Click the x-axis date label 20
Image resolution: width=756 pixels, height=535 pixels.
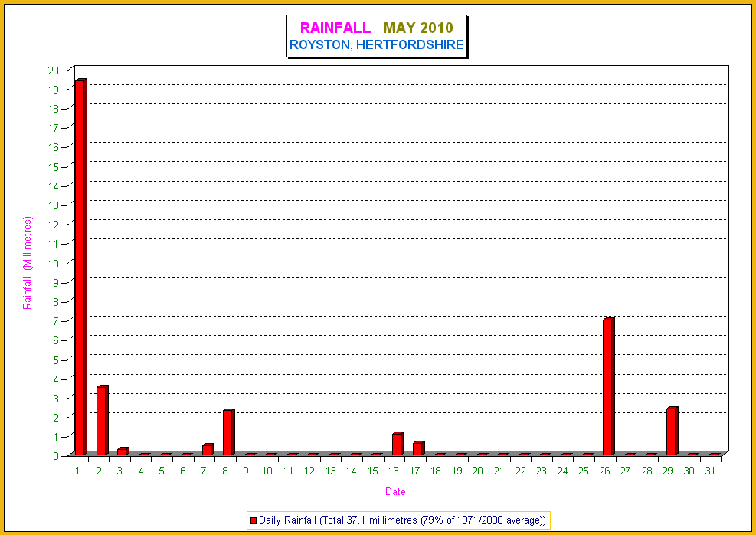click(478, 471)
